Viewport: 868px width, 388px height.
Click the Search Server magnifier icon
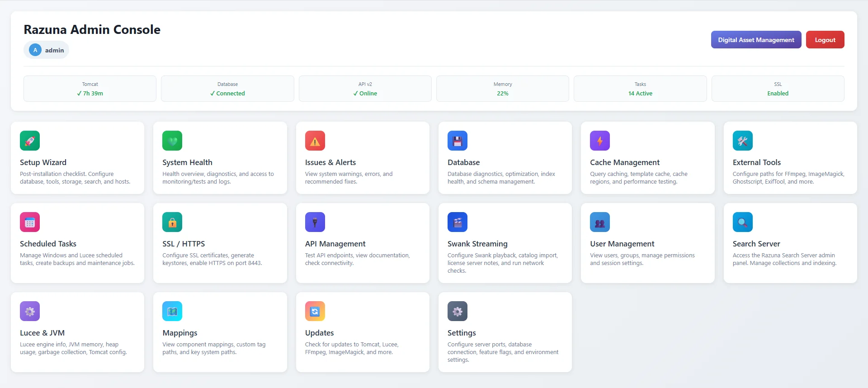click(x=743, y=222)
